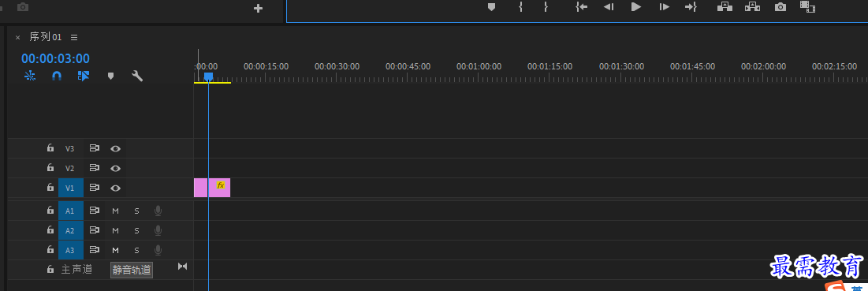Click the blue playhead marker on ruler
The height and width of the screenshot is (291, 868).
tap(208, 76)
